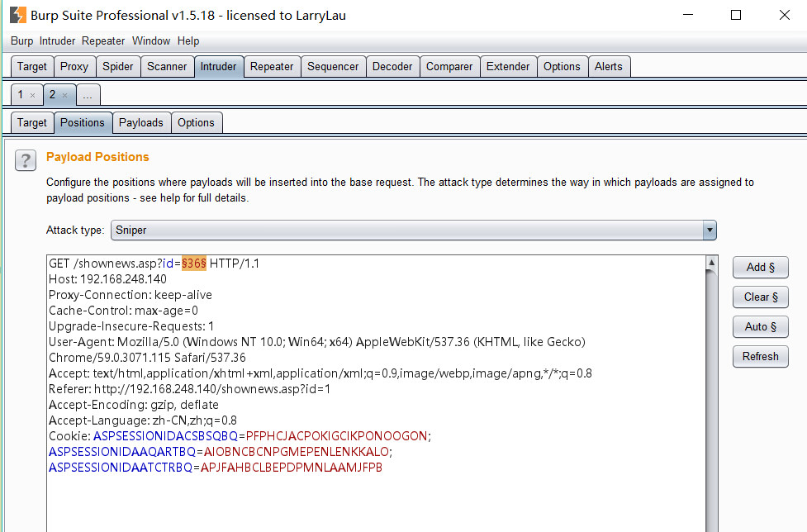The height and width of the screenshot is (532, 807).
Task: Click the Burp Suite lightning logo icon
Action: coord(18,15)
